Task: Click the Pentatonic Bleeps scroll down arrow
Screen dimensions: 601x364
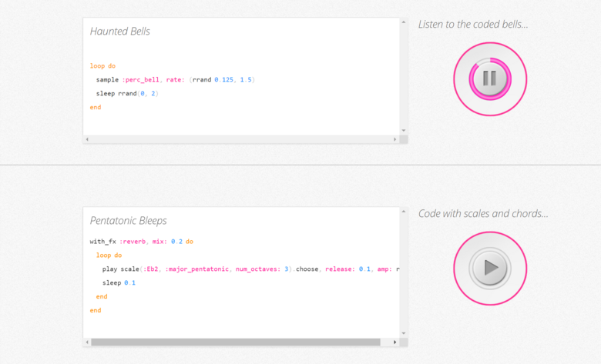Action: [x=404, y=333]
